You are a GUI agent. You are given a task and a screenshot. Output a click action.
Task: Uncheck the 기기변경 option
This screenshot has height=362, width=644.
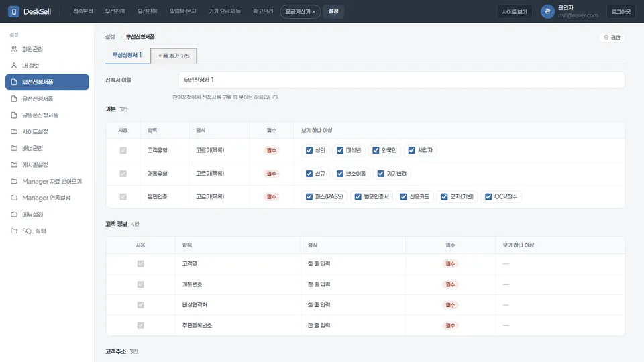pyautogui.click(x=381, y=174)
